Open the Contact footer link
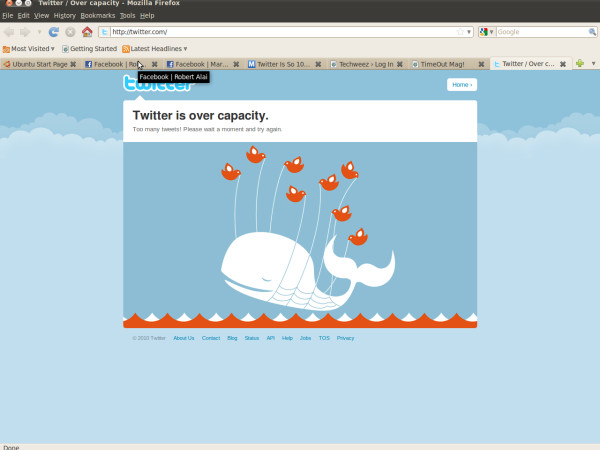This screenshot has height=450, width=600. pyautogui.click(x=211, y=338)
